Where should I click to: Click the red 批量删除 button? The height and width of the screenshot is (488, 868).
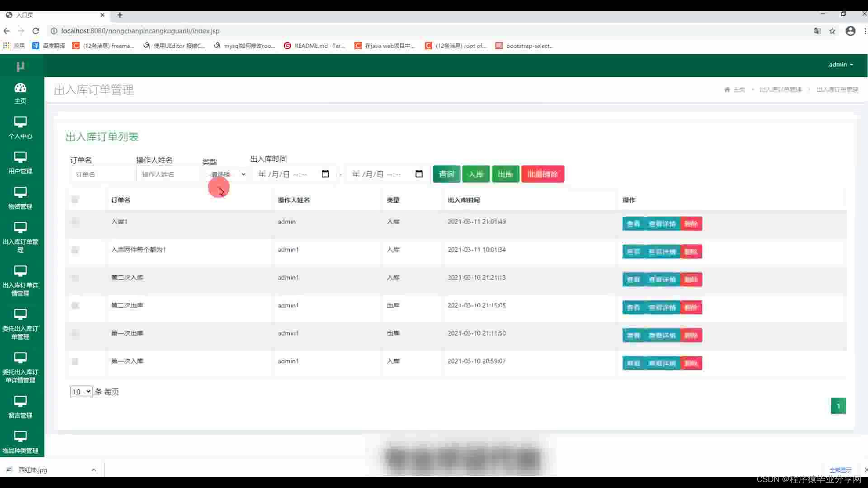pos(542,174)
